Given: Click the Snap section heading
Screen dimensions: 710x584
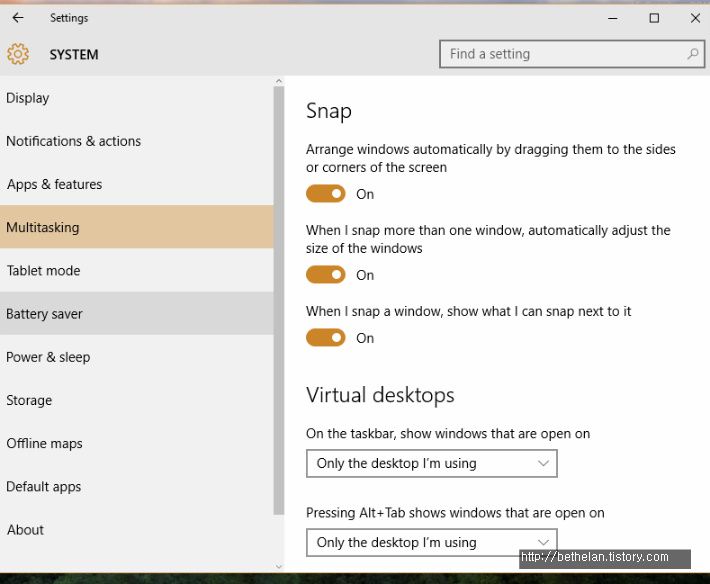Looking at the screenshot, I should pyautogui.click(x=329, y=111).
